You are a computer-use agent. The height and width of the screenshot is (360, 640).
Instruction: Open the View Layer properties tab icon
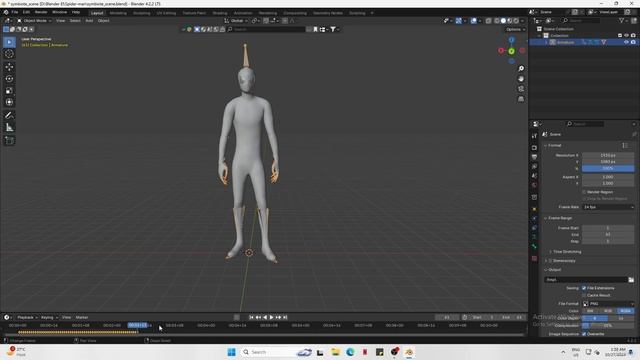534,167
